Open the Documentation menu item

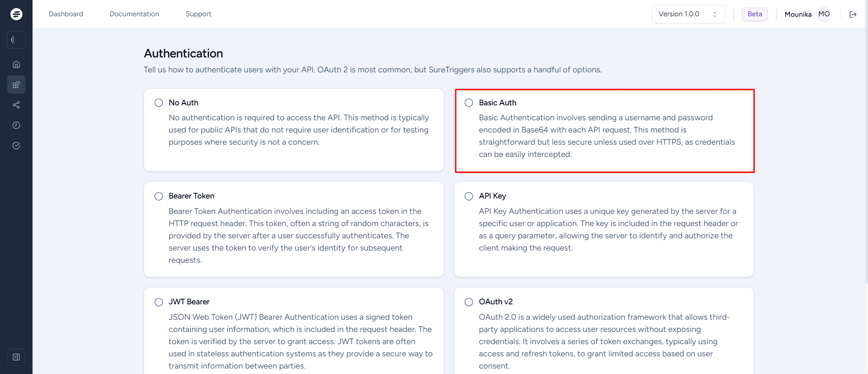coord(134,14)
